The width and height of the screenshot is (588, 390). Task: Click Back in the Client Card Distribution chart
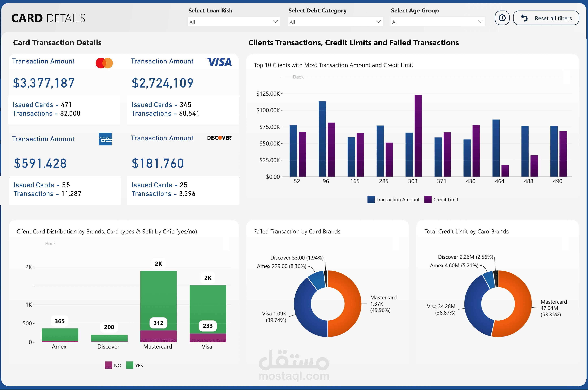50,243
